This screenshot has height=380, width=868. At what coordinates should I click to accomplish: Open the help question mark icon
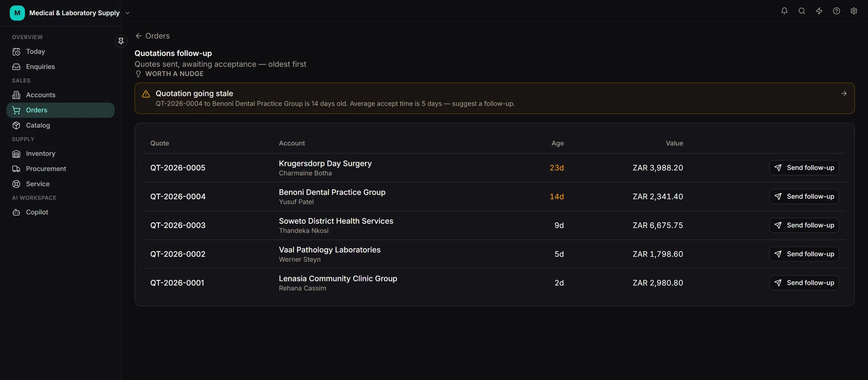tap(836, 11)
